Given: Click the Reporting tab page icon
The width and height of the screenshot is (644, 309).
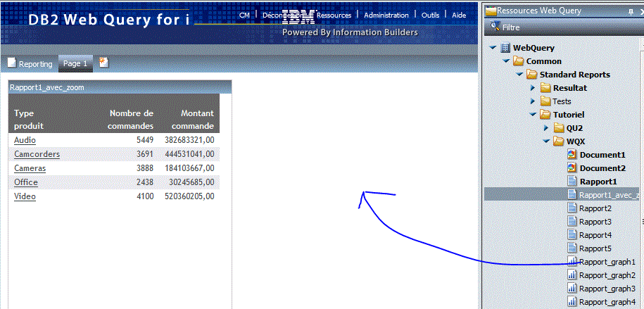Looking at the screenshot, I should point(12,63).
